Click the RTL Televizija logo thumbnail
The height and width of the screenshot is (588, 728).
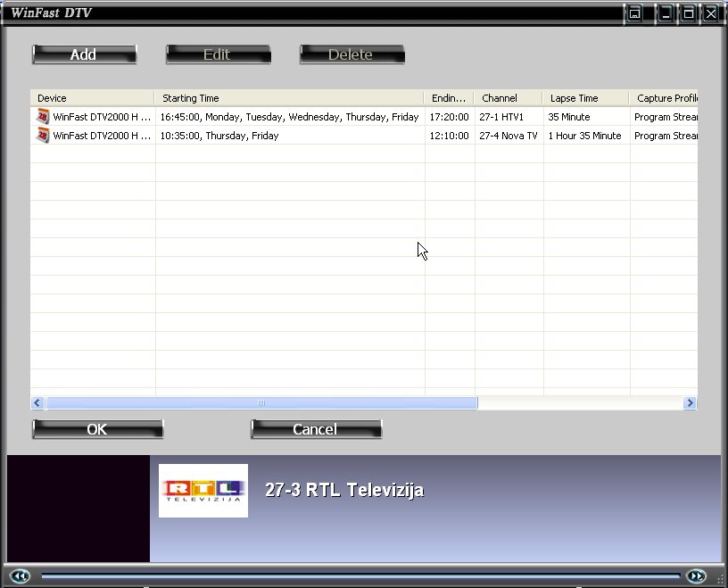[x=203, y=491]
